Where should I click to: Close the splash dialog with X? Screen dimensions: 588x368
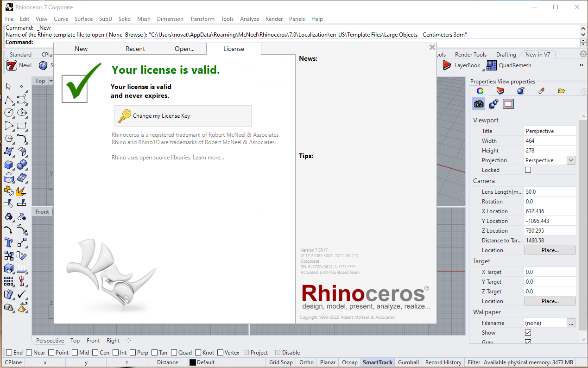[x=432, y=47]
